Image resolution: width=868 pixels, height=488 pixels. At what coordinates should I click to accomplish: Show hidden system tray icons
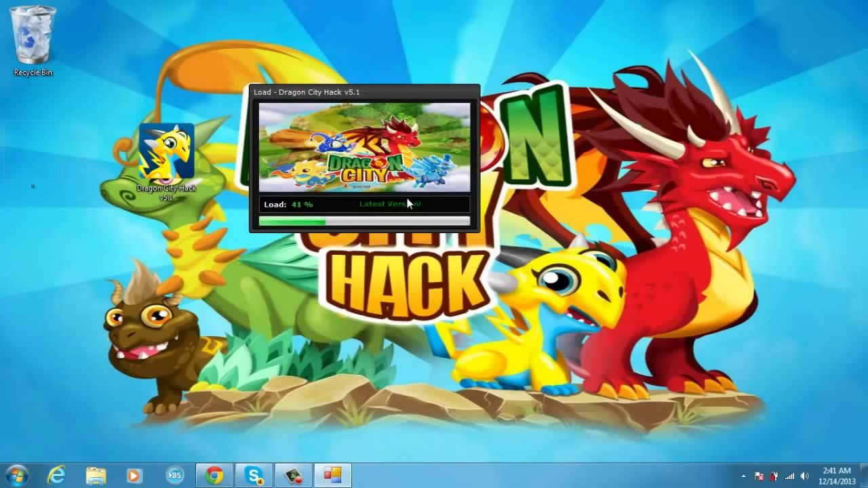tap(743, 476)
